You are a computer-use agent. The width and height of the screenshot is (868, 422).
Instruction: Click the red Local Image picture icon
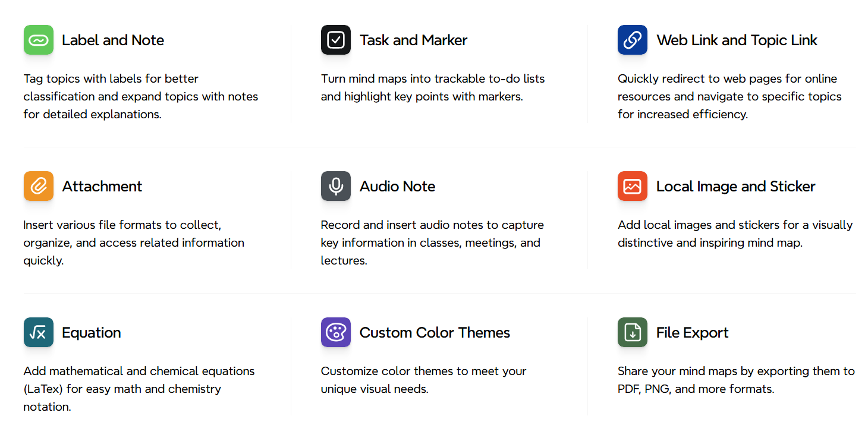pos(633,186)
